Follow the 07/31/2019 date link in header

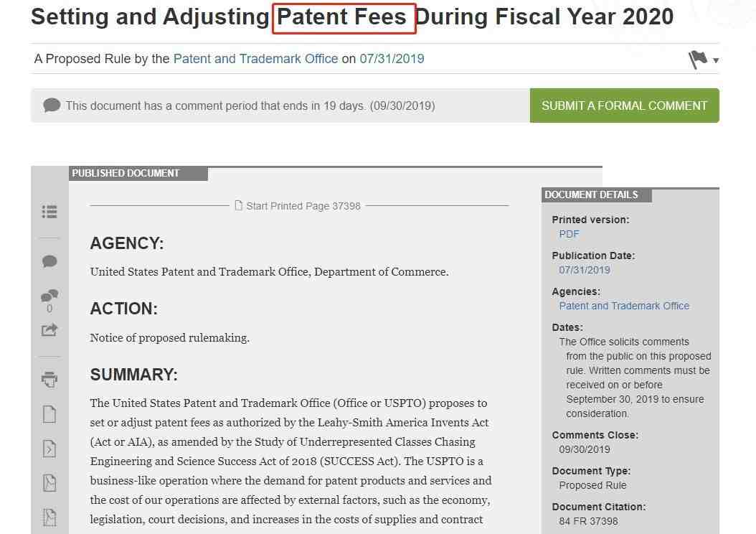[392, 59]
